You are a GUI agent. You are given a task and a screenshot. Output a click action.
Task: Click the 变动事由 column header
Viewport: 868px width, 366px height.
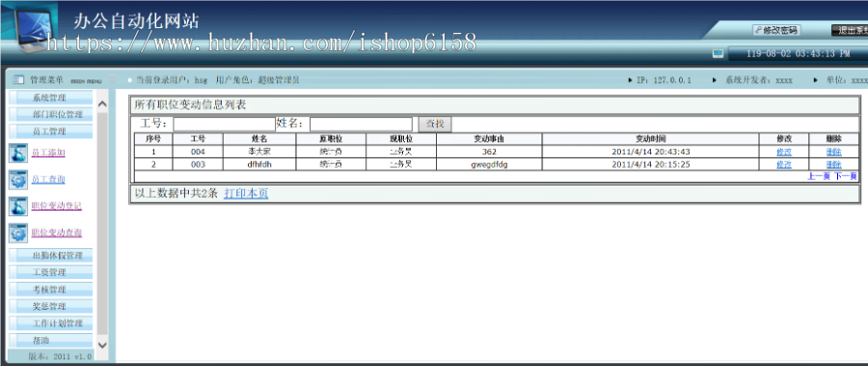(x=489, y=139)
